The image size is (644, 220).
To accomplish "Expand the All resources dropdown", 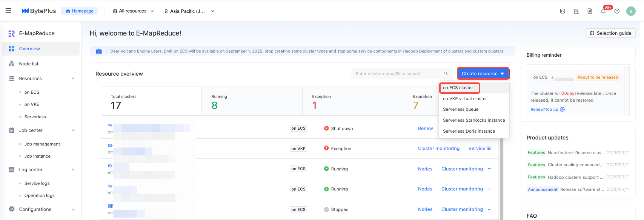I will [133, 11].
